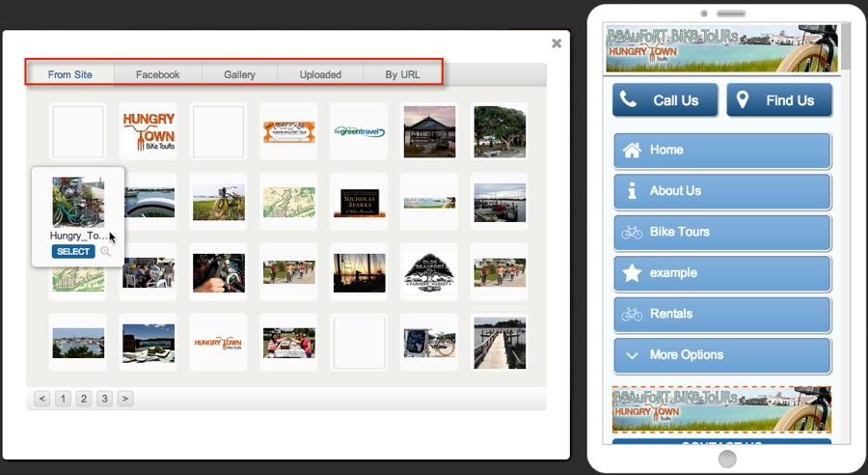Screen dimensions: 868x475
Task: Open Bike Tours in mobile menu
Action: (722, 233)
